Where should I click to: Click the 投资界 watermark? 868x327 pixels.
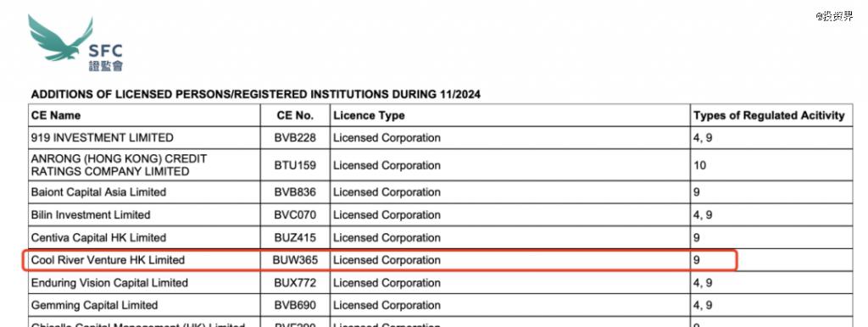pyautogui.click(x=834, y=16)
